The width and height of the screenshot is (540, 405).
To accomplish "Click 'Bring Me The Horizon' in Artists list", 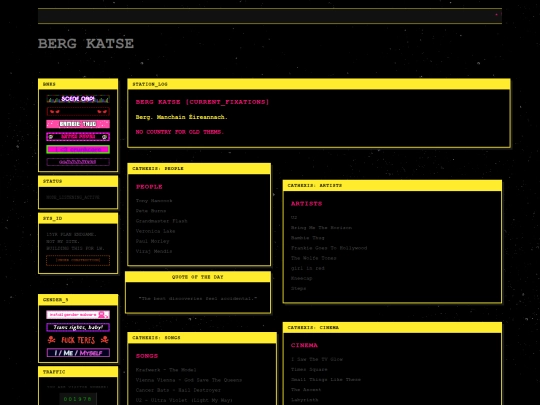I will click(x=321, y=228).
